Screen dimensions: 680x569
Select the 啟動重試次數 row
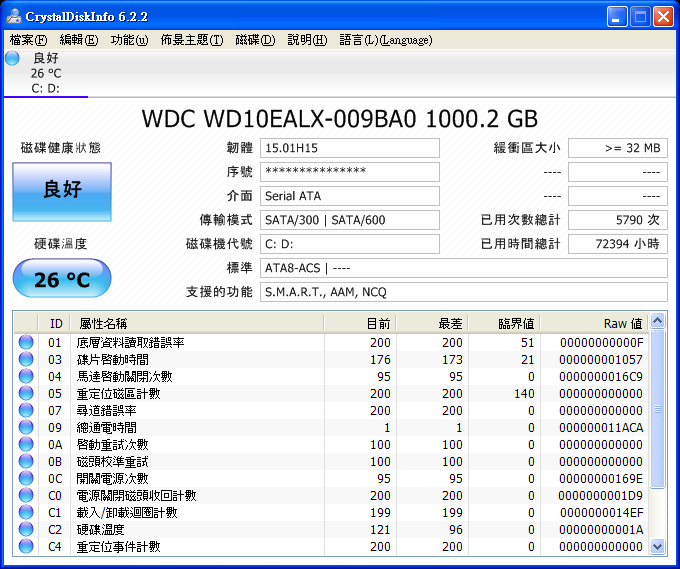pos(331,444)
